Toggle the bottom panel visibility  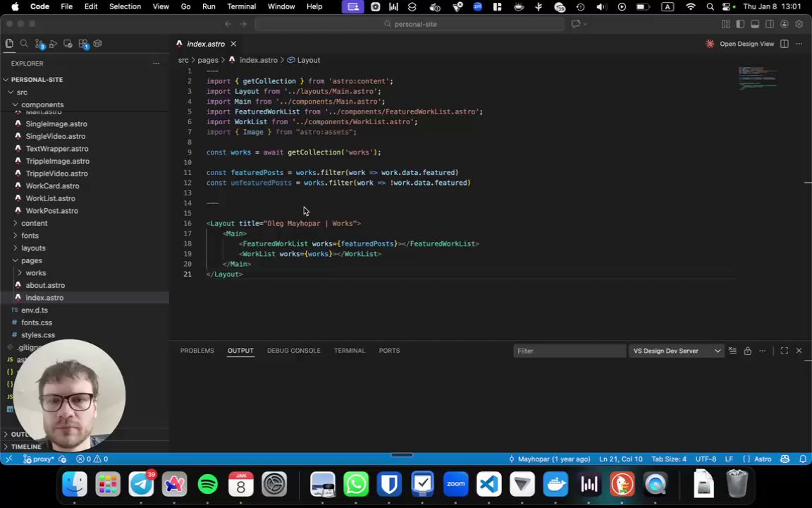coord(755,24)
